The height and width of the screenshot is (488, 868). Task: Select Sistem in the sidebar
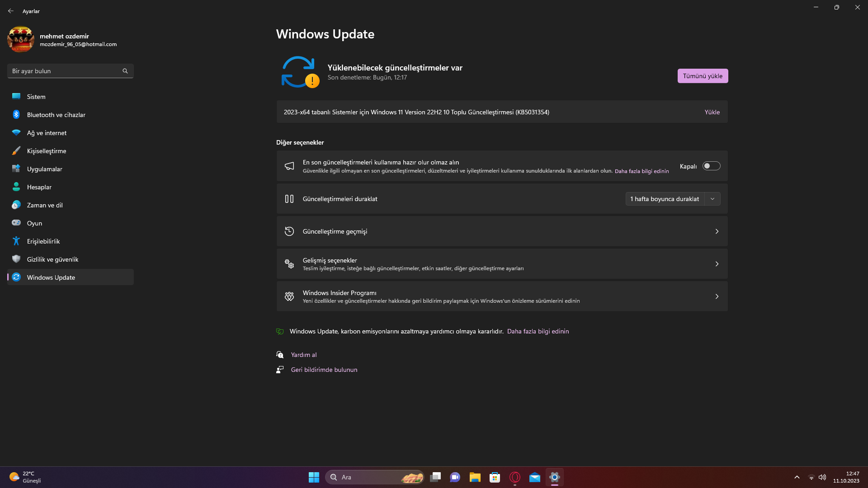pyautogui.click(x=36, y=97)
